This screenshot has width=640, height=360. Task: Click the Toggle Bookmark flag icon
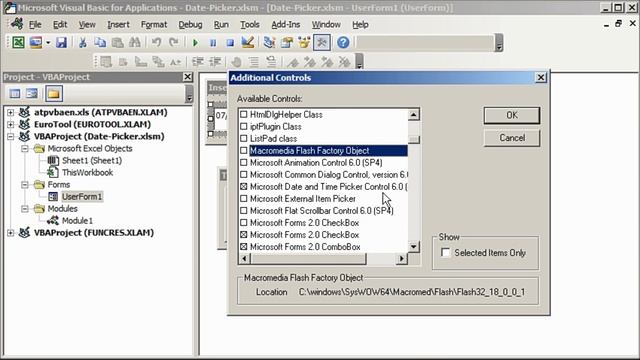click(x=292, y=62)
